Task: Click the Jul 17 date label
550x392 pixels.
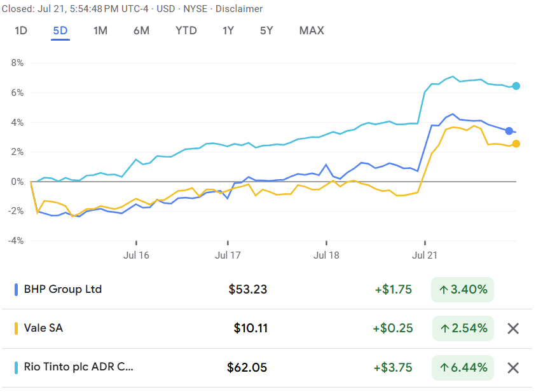Action: click(228, 255)
